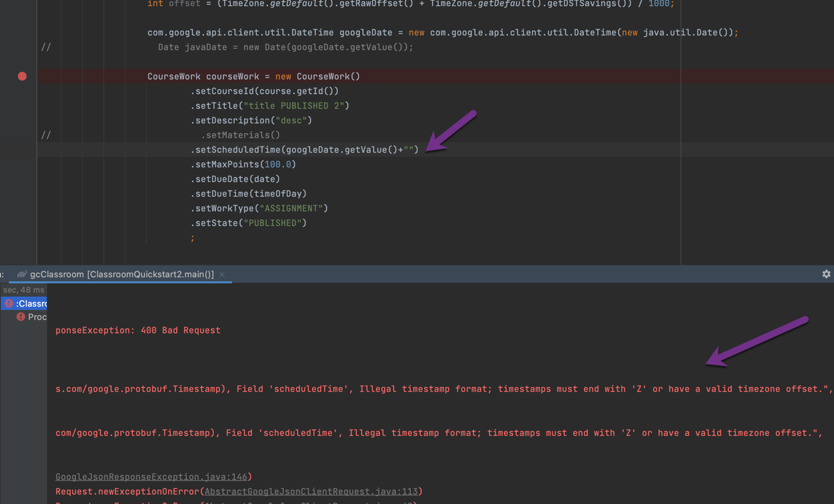Click the error line starting 's.com/google.protobuf.Timestamp'

pyautogui.click(x=444, y=389)
